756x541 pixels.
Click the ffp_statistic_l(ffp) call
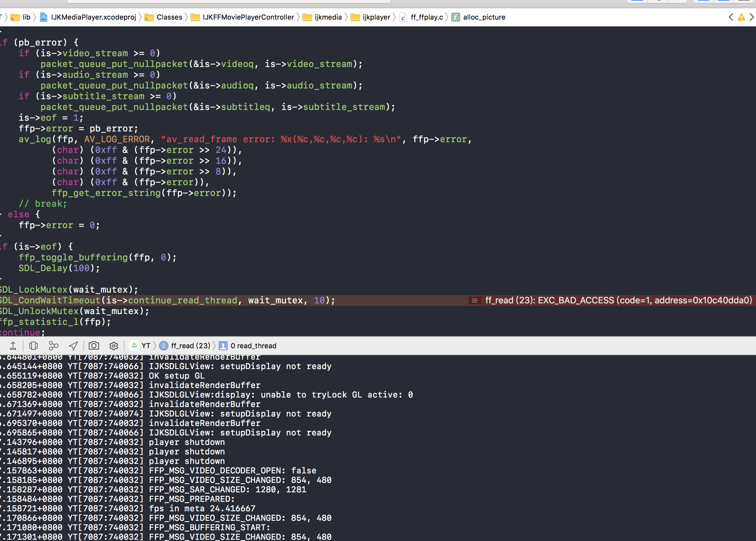[x=55, y=322]
